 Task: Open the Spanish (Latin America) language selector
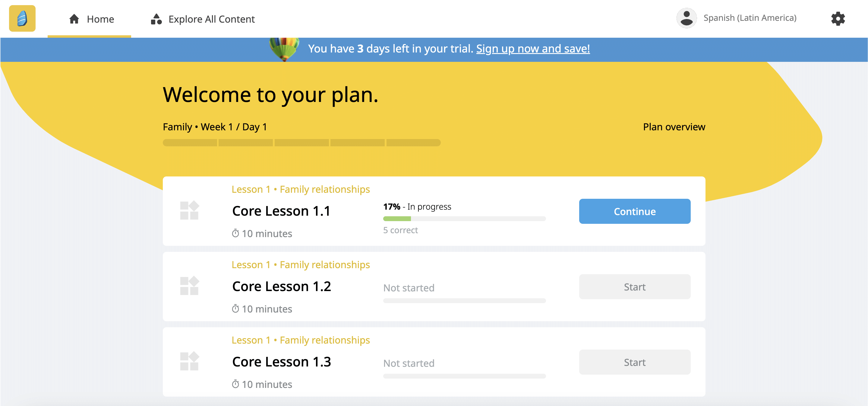(x=750, y=18)
